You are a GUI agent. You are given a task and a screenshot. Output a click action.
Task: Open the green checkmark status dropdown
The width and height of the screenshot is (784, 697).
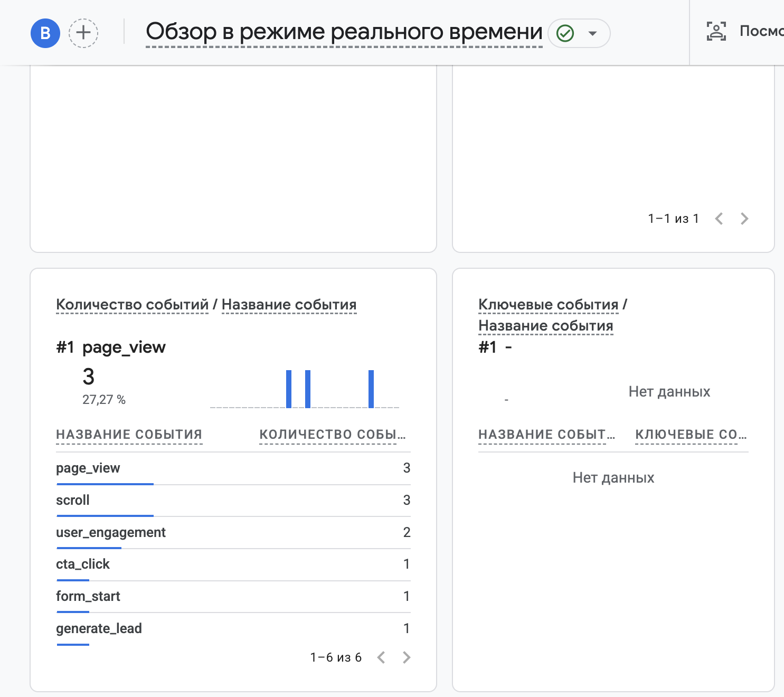pyautogui.click(x=579, y=33)
